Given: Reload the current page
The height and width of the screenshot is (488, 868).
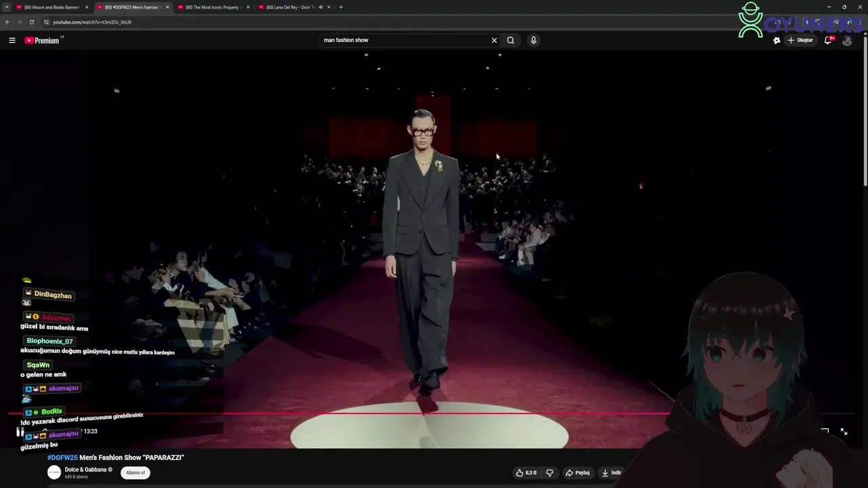Looking at the screenshot, I should coord(31,22).
